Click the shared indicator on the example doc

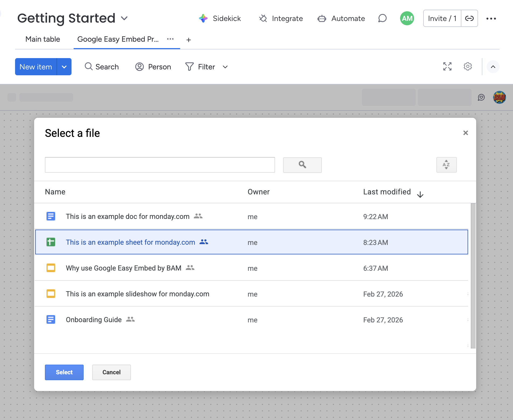coord(198,216)
